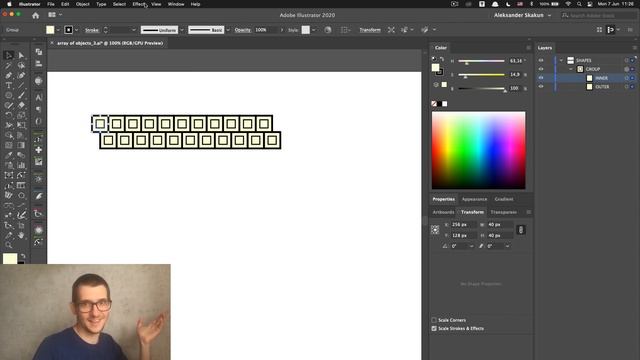Screen dimensions: 640x360
Task: Open the Effect menu
Action: click(139, 4)
